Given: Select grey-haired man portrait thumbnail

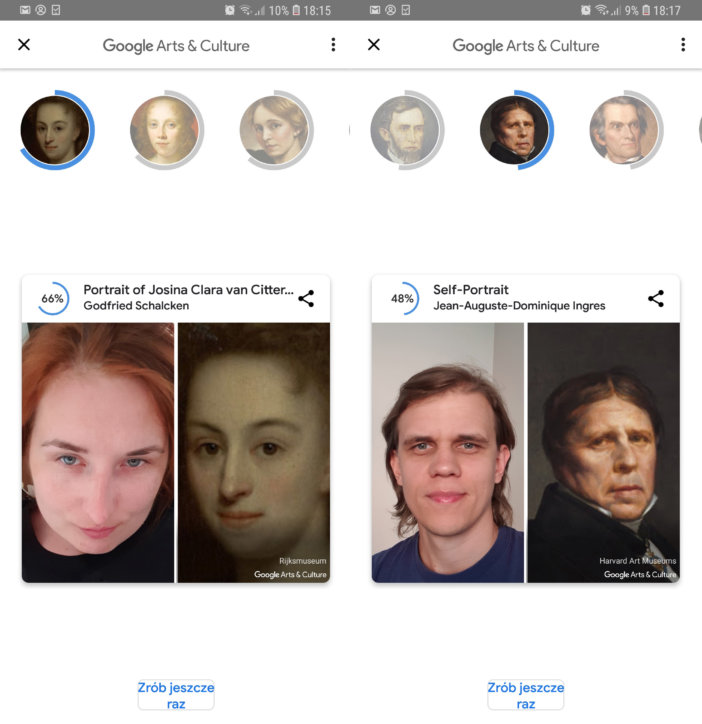Looking at the screenshot, I should coord(625,130).
